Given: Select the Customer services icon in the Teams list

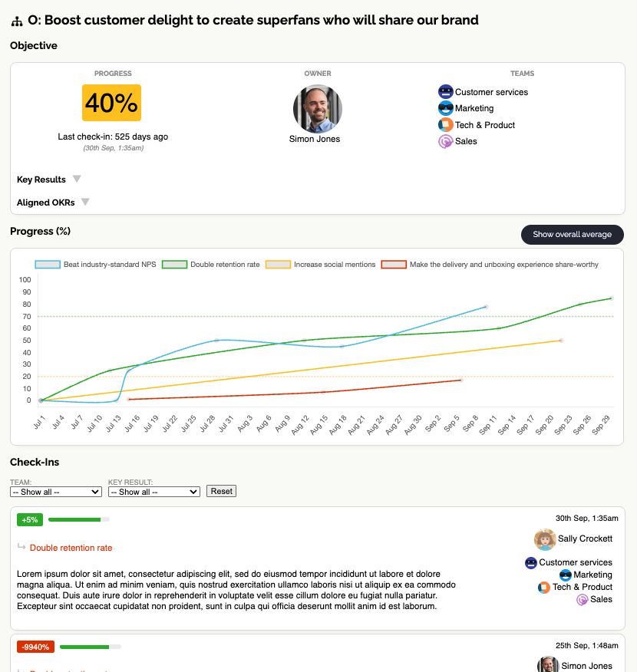Looking at the screenshot, I should click(x=445, y=91).
